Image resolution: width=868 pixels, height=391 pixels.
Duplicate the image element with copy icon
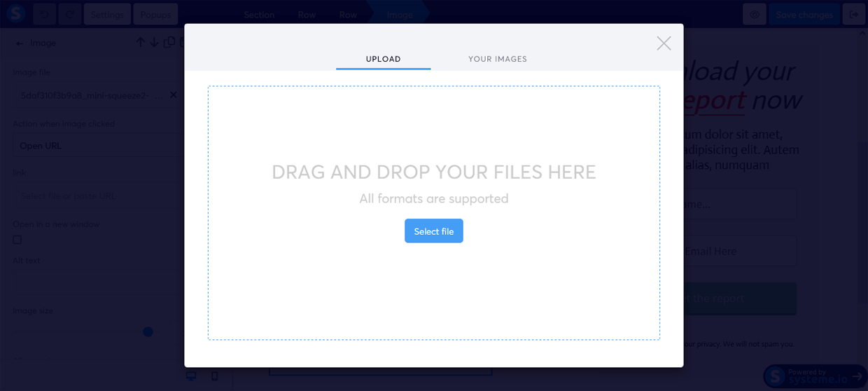tap(169, 43)
